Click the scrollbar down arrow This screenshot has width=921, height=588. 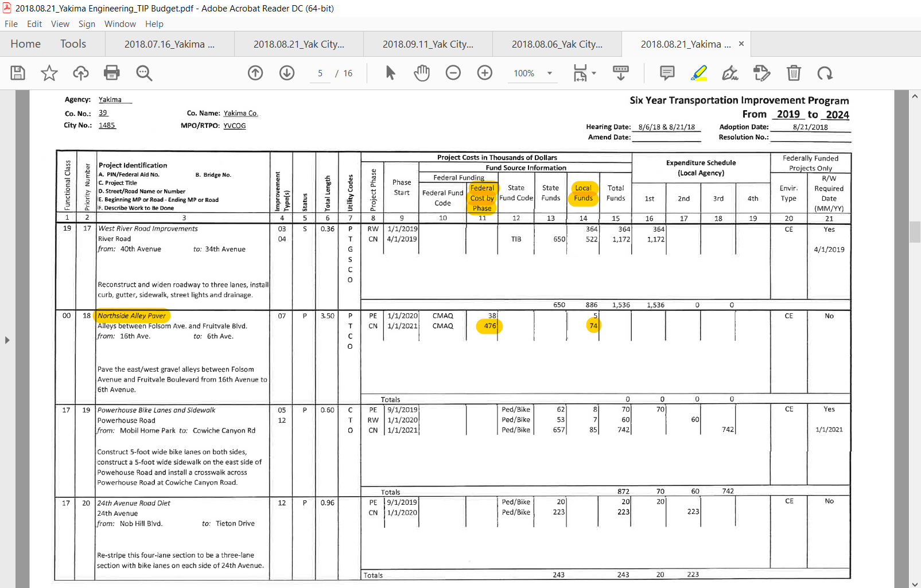[x=915, y=584]
